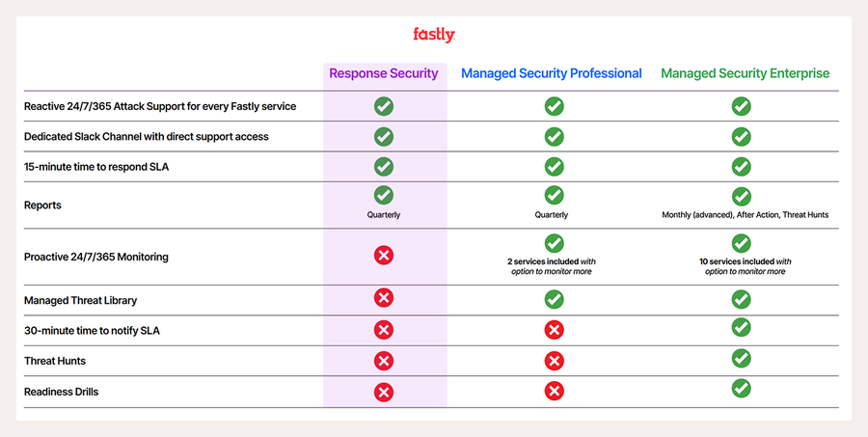The width and height of the screenshot is (868, 437).
Task: Click the Proactive 24/7/365 Monitoring row label
Action: 96,257
